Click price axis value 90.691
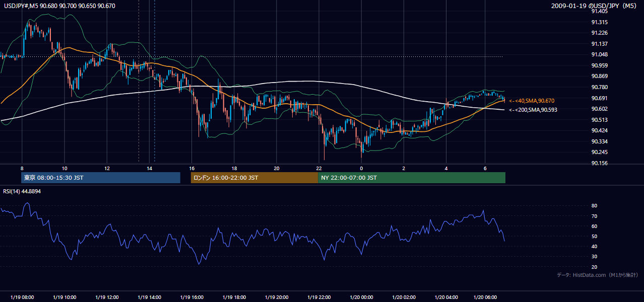Viewport: 644px width, 302px height. tap(599, 98)
